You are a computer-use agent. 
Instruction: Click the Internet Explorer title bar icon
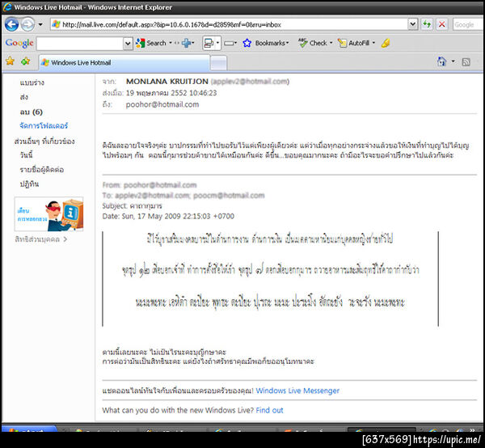[x=7, y=6]
